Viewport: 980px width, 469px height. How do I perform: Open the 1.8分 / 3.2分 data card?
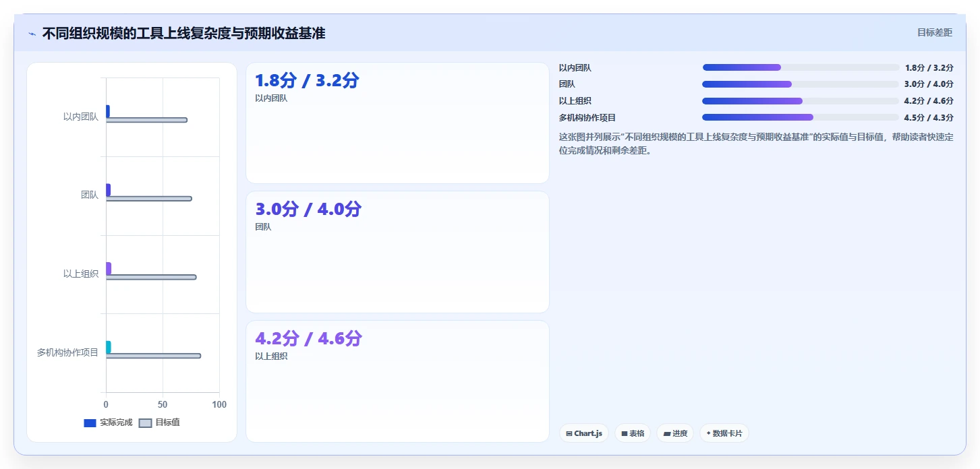click(397, 123)
